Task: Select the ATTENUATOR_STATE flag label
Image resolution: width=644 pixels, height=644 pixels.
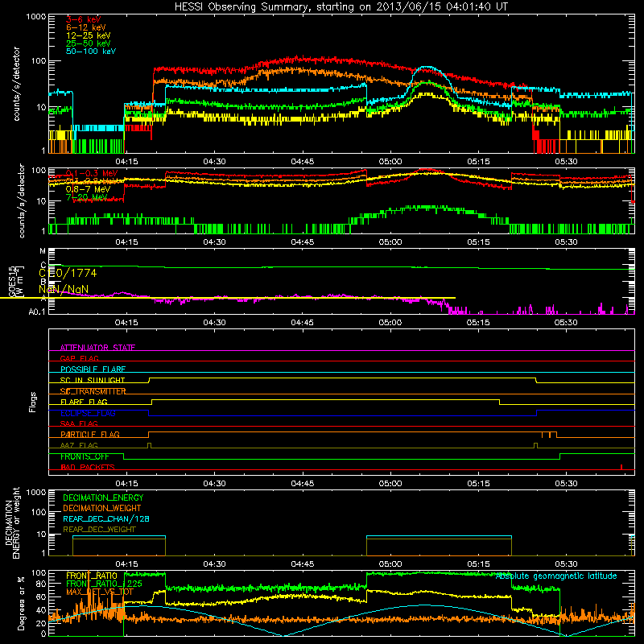Action: (97, 348)
